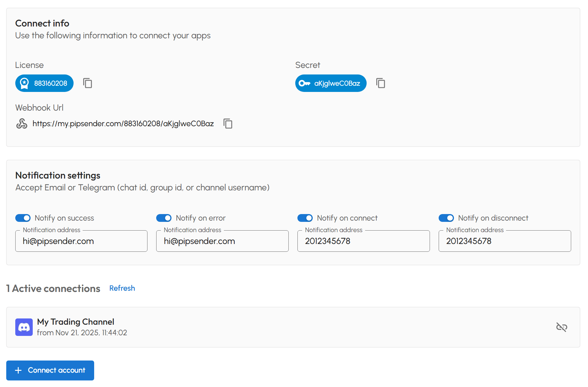Click the Notify on disconnect address input
The image size is (588, 387).
coord(504,241)
